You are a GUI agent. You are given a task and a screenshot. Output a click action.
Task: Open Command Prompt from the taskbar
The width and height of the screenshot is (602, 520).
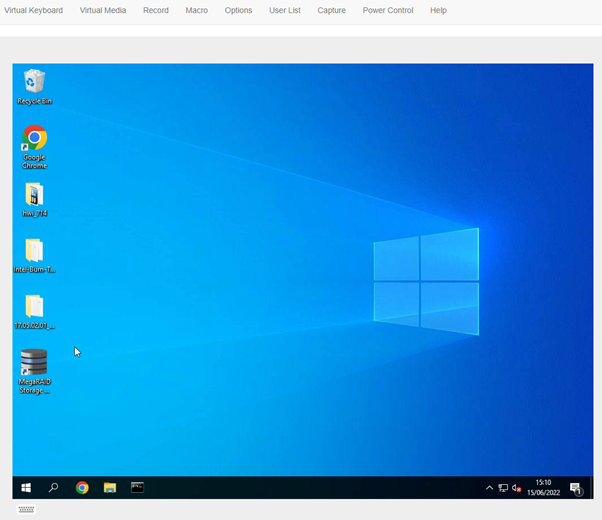[138, 488]
